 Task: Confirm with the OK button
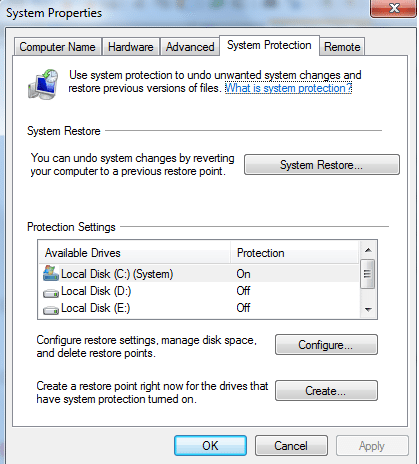click(210, 446)
